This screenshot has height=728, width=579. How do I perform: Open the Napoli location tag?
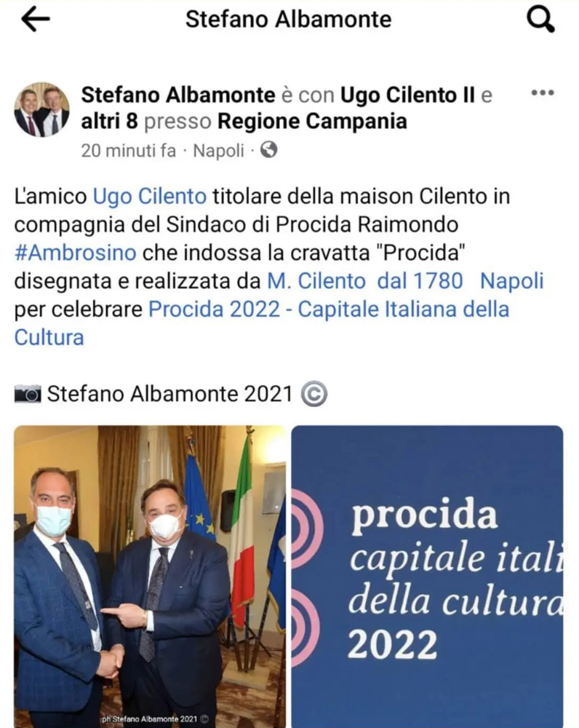(x=218, y=151)
